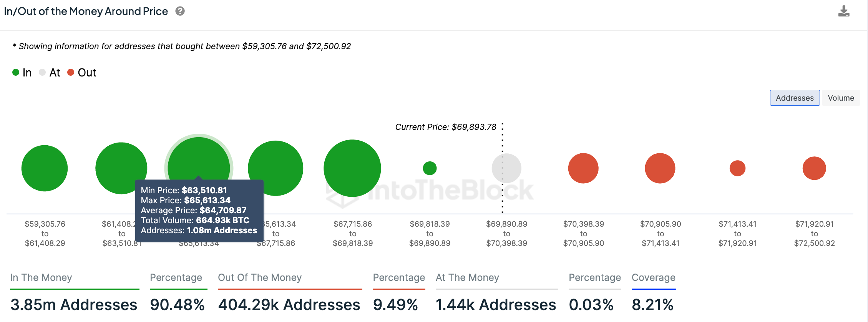Click small red bubble above $71,413.41 range

(737, 168)
